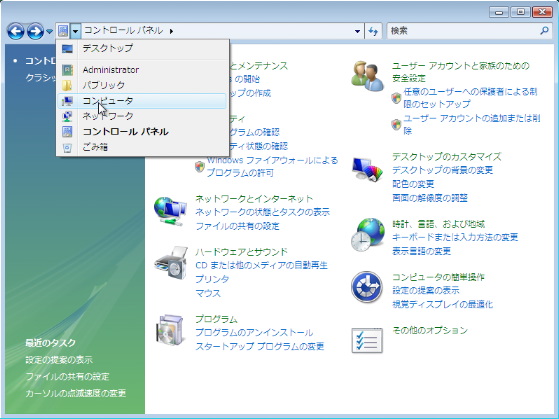This screenshot has width=559, height=419.
Task: Click the user accounts people icon
Action: tap(367, 76)
